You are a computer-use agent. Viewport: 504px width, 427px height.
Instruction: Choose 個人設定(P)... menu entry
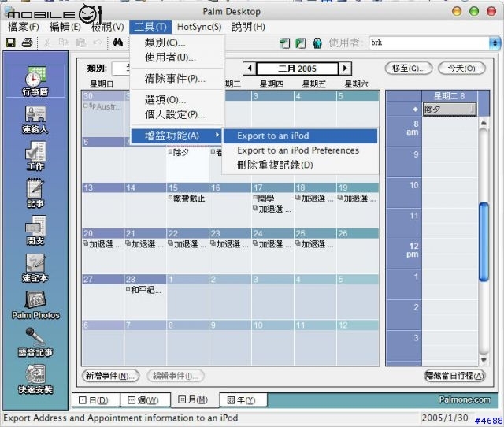coord(176,114)
